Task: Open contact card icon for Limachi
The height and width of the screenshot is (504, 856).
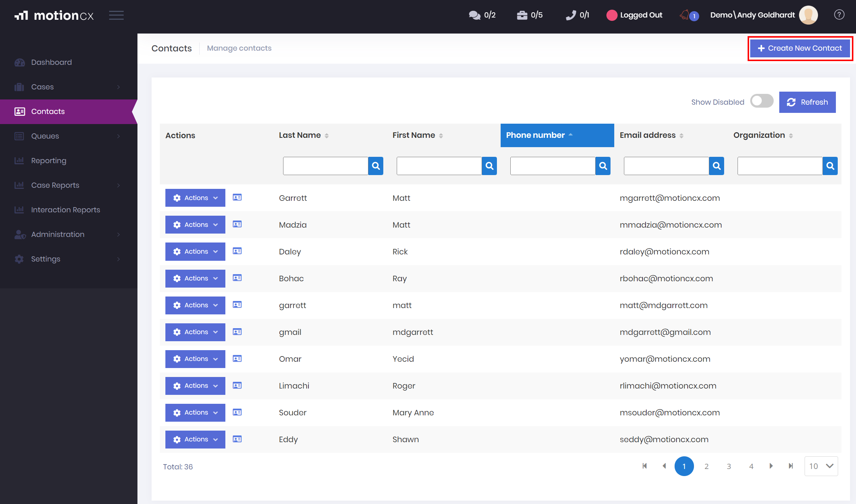Action: pos(237,385)
